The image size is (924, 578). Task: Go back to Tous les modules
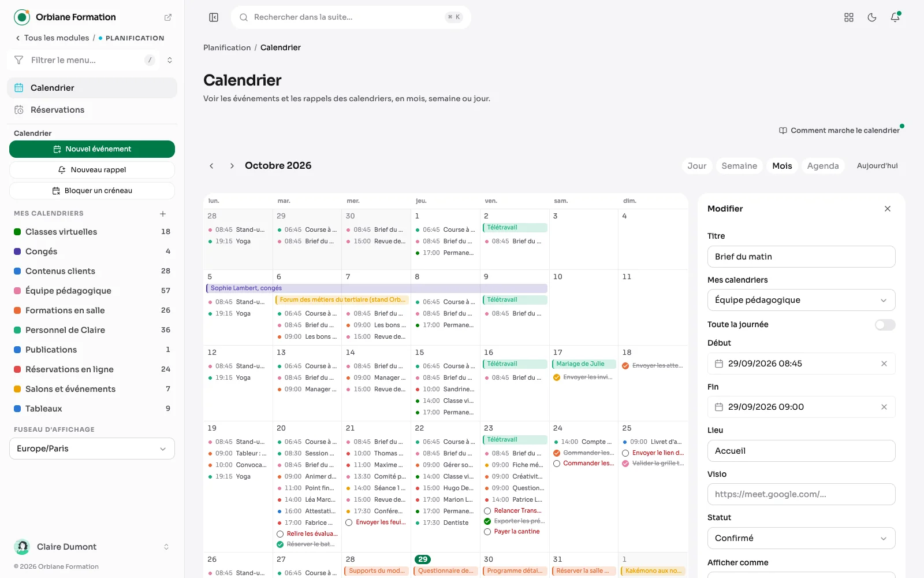click(52, 38)
